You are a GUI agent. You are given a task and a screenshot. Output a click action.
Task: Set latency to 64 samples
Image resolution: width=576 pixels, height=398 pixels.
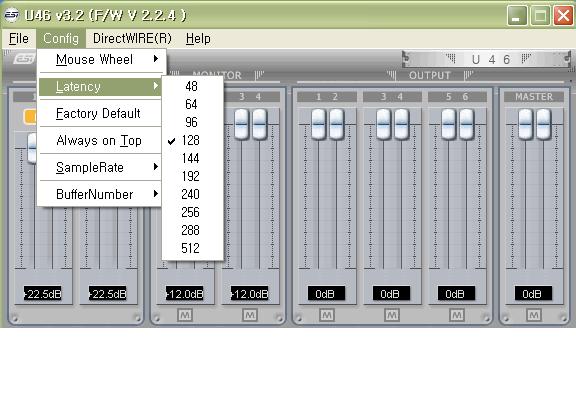coord(192,104)
